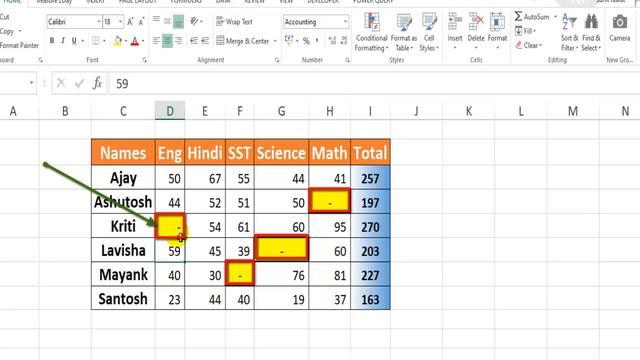This screenshot has width=640, height=360.
Task: Toggle Align Right
Action: click(178, 41)
